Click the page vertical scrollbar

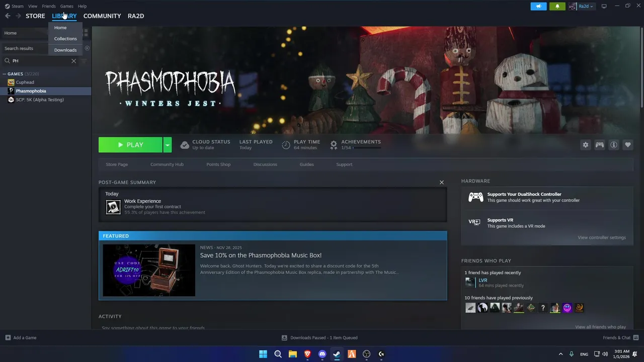pyautogui.click(x=642, y=68)
